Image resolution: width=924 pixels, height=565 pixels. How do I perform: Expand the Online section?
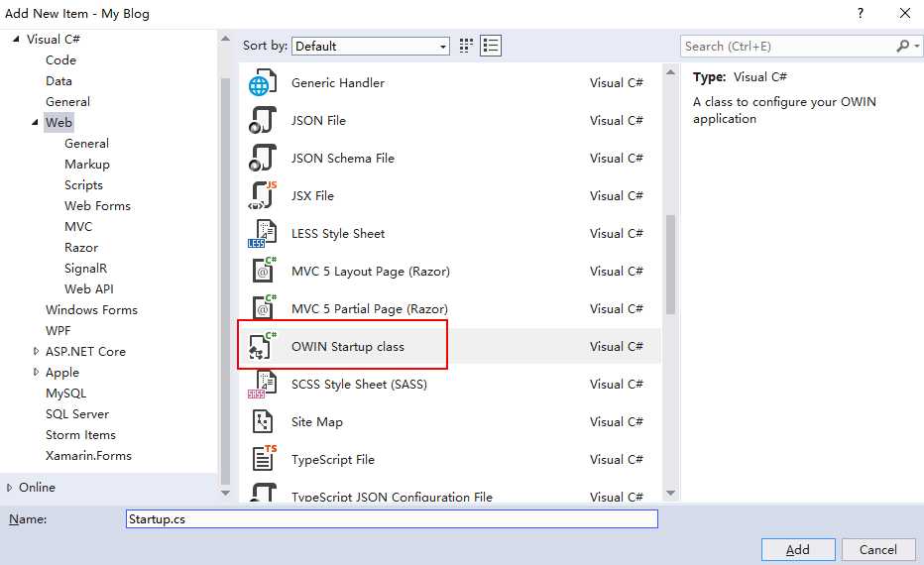coord(10,488)
